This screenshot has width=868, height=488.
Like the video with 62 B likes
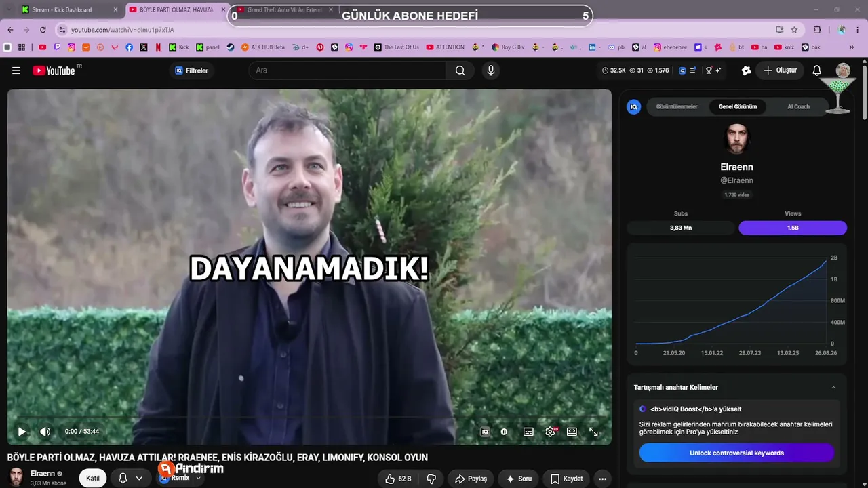click(398, 479)
